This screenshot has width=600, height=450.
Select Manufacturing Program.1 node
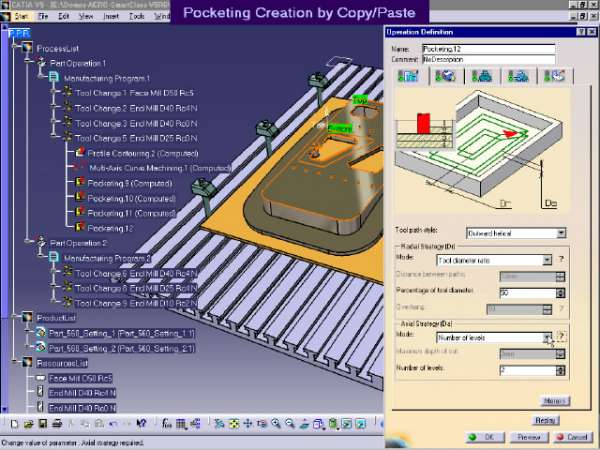(107, 78)
